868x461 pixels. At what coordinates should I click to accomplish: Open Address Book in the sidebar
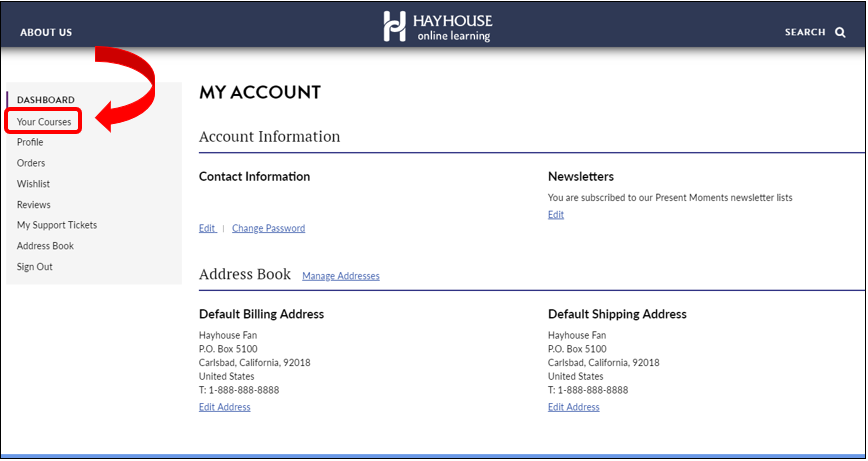click(x=45, y=246)
